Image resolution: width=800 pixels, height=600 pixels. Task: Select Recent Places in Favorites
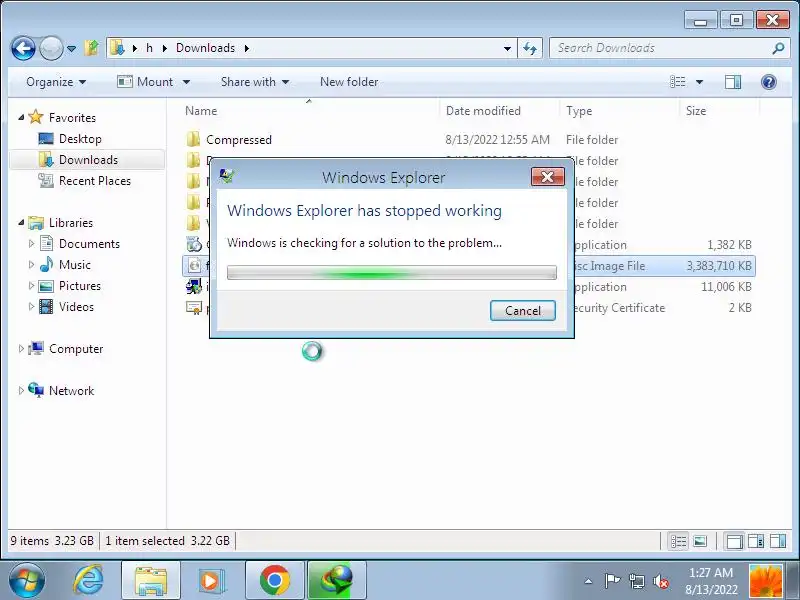coord(95,181)
